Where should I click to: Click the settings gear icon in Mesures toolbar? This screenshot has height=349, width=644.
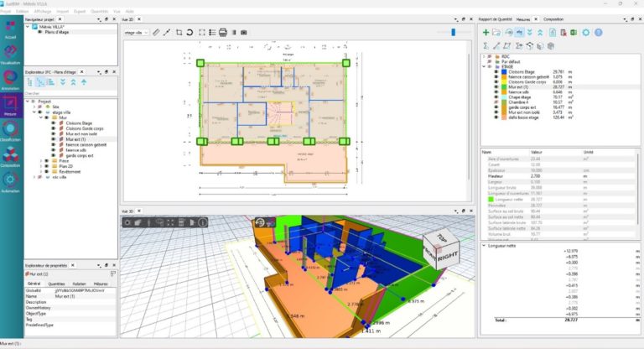point(585,33)
